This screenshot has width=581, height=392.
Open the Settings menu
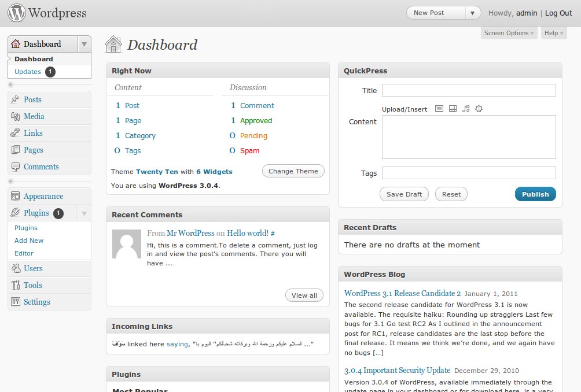click(x=36, y=302)
